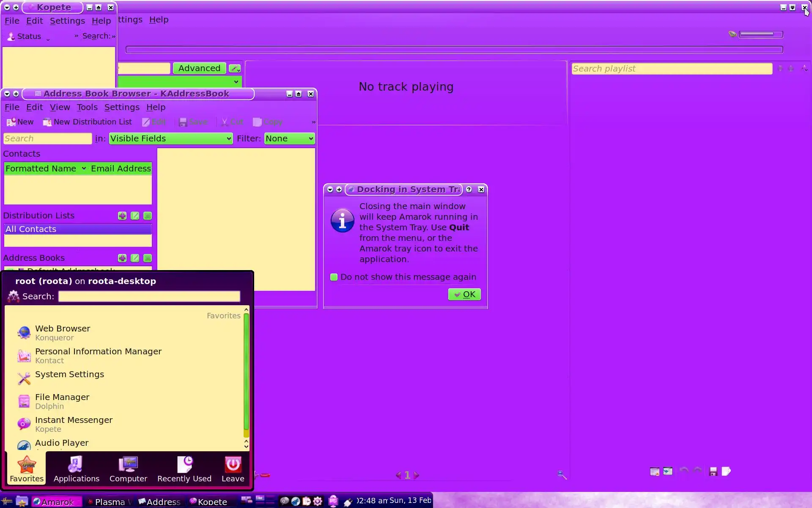
Task: Open Konqueror Web Browser from favorites
Action: tap(63, 333)
